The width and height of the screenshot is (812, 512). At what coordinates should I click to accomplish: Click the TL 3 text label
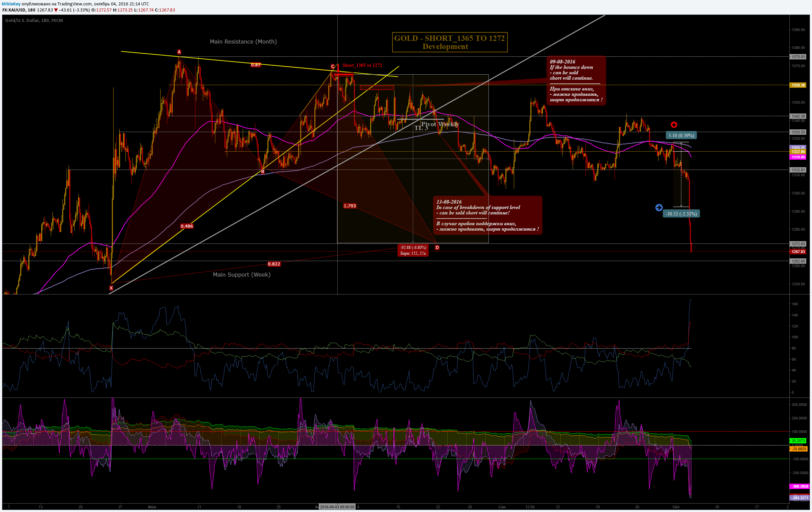pyautogui.click(x=421, y=128)
